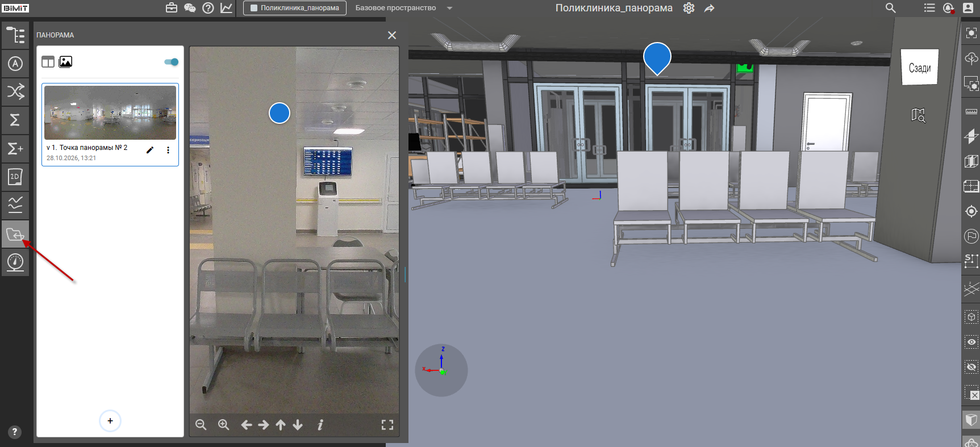This screenshot has height=447, width=980.
Task: Open the gauge dashboard tool
Action: tap(15, 262)
